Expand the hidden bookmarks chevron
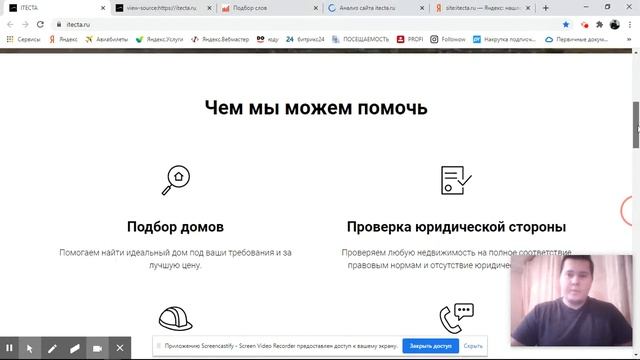 (x=629, y=39)
